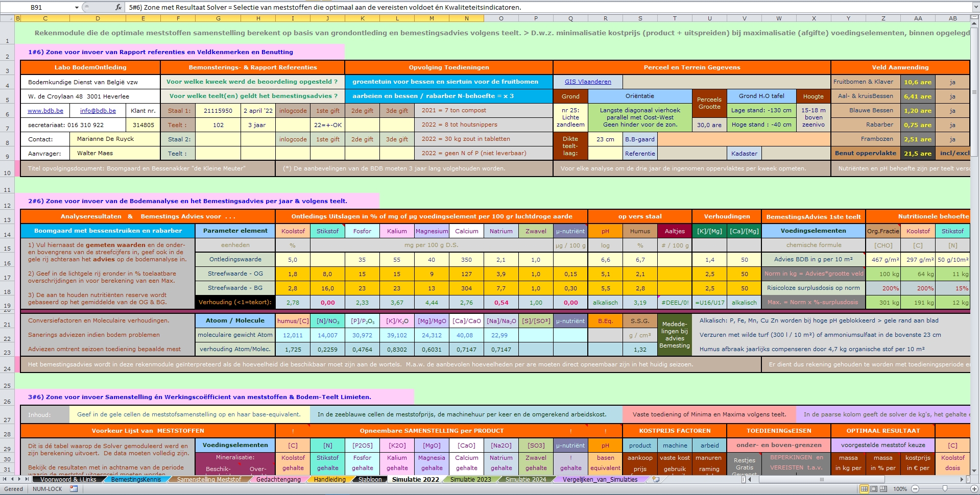Click the GIS Vlaanderen link
This screenshot has height=495, width=980.
coord(587,82)
